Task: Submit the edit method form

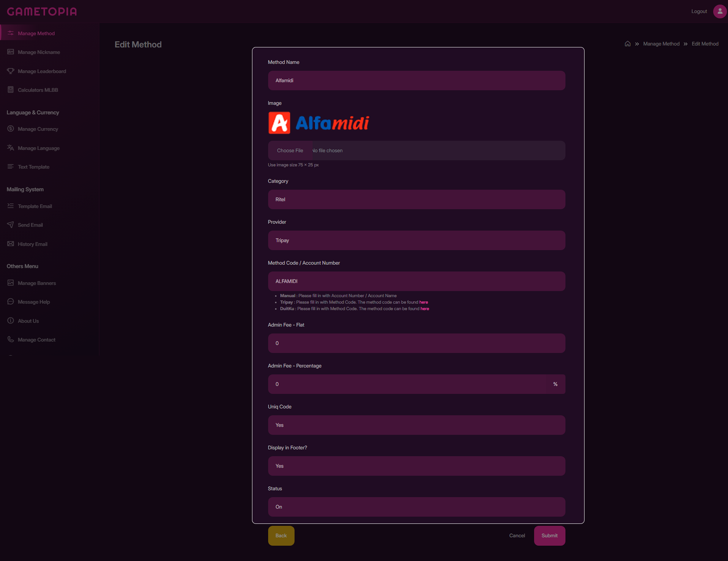Action: 549,536
